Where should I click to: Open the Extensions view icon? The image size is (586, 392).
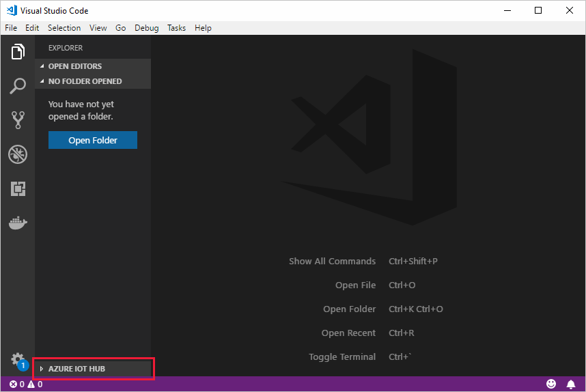point(18,188)
